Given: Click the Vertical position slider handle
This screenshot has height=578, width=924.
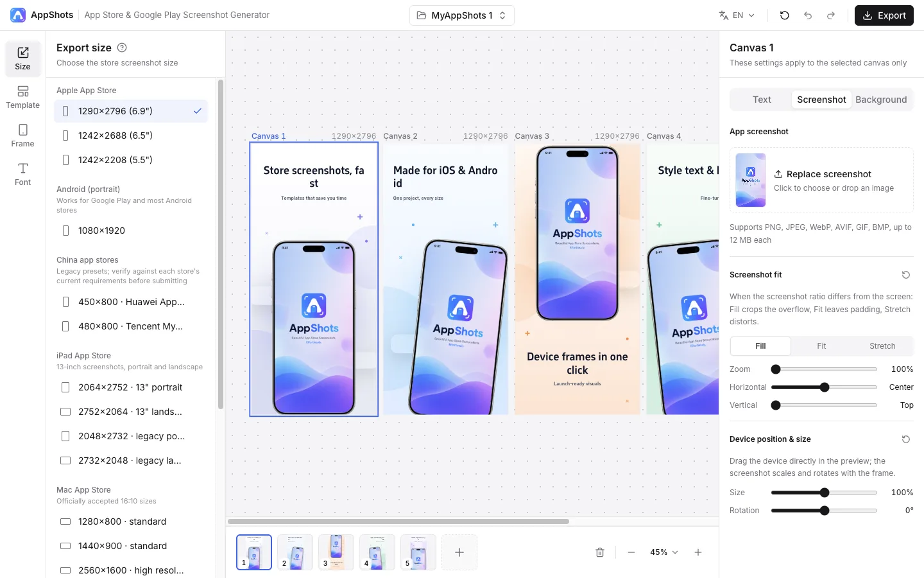Looking at the screenshot, I should (x=776, y=405).
